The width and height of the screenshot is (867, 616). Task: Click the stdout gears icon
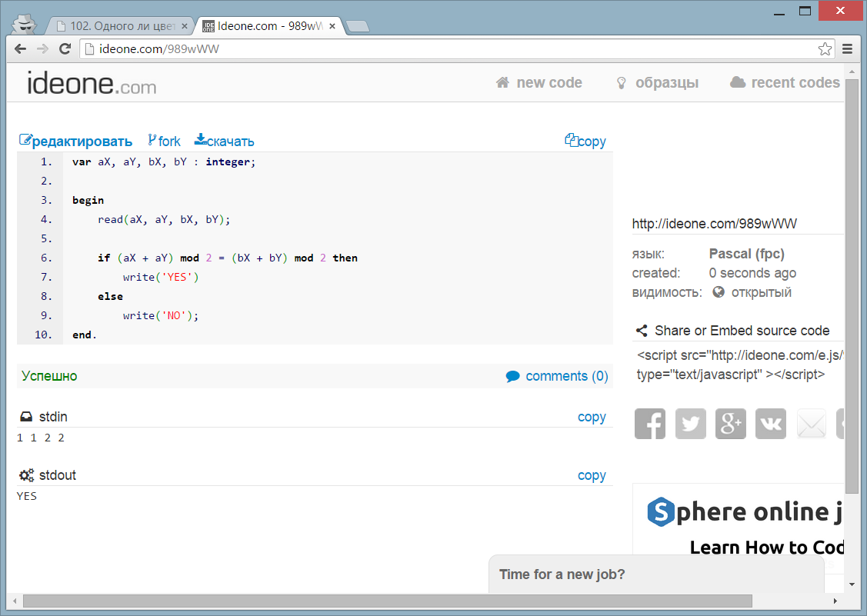(x=26, y=475)
